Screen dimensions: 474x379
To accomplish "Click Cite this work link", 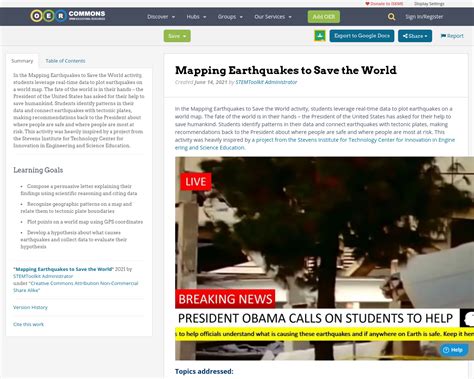I will 28,324.
